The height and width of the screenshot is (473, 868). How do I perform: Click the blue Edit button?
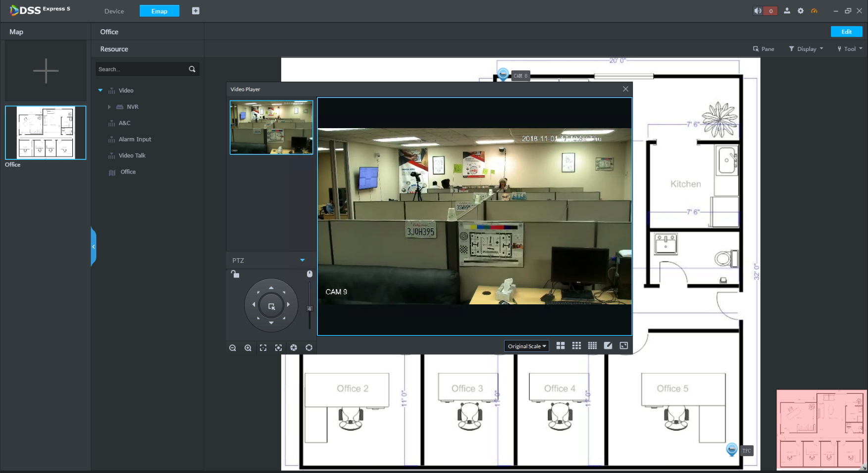point(847,32)
